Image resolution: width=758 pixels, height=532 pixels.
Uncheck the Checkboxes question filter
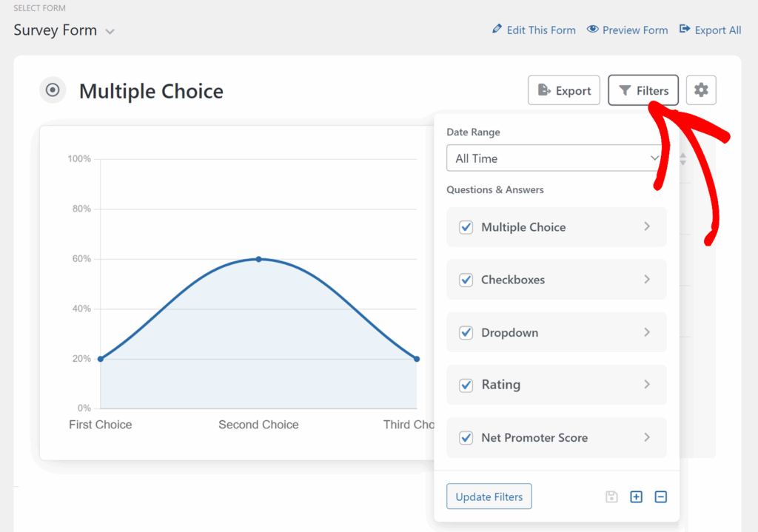coord(466,280)
